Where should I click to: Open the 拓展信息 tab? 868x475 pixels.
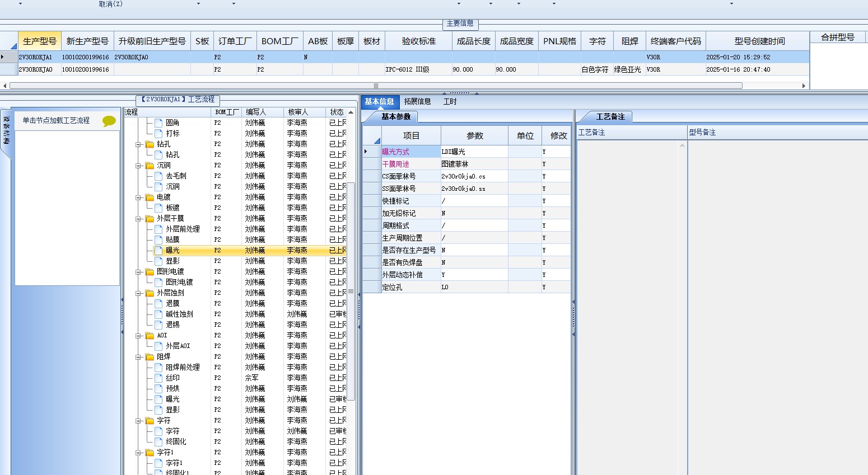(417, 101)
